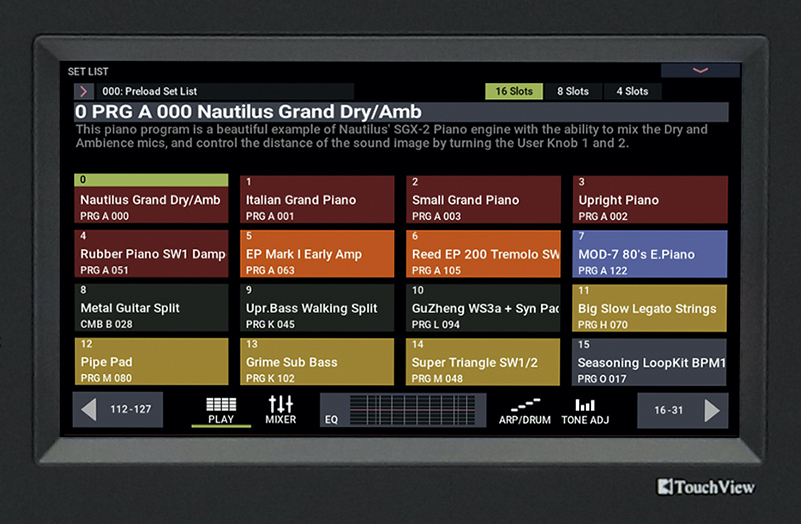Select slot 4 Rubber Piano SW1 Damp
This screenshot has height=524, width=801.
click(x=151, y=253)
